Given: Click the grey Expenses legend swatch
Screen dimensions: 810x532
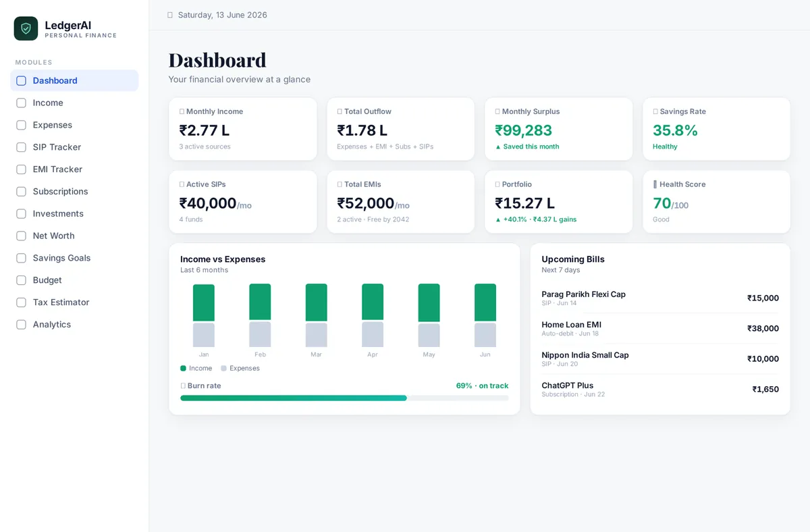Looking at the screenshot, I should click(x=223, y=369).
